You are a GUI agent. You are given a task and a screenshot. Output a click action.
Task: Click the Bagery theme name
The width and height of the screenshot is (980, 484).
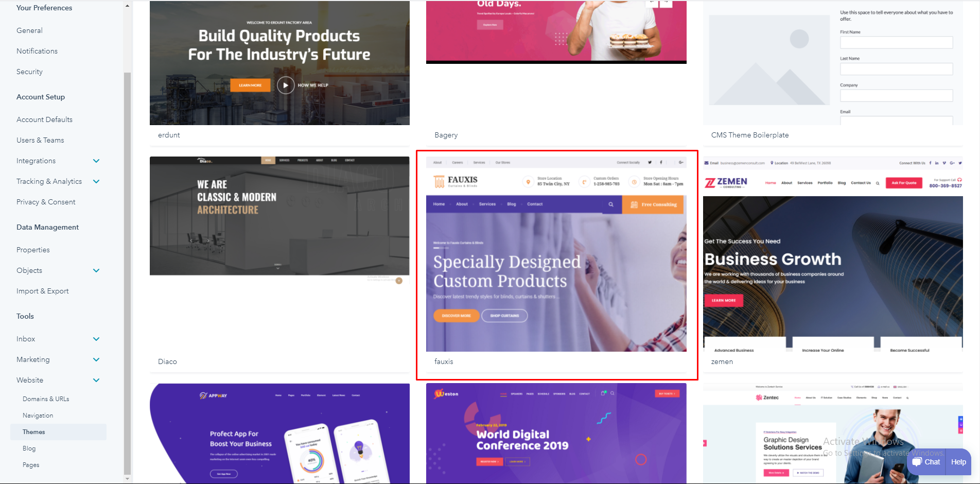tap(446, 135)
